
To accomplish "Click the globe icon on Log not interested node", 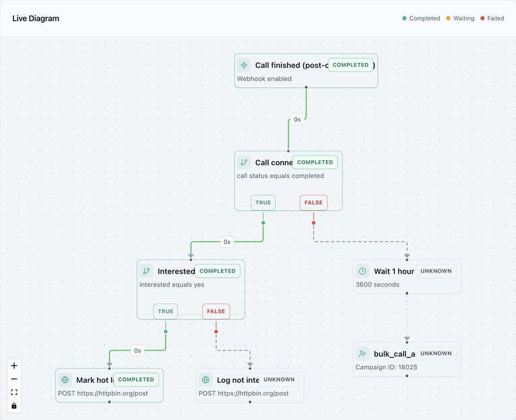I will (206, 379).
